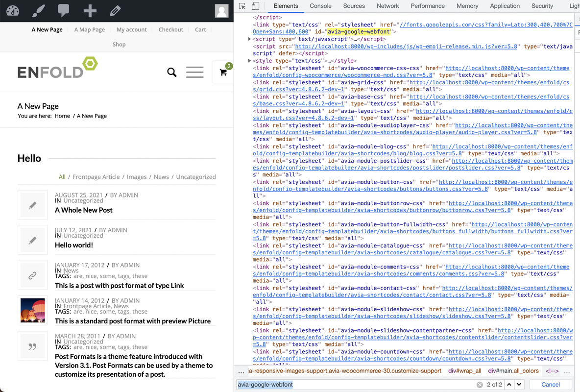Go to Shop menu item
The width and height of the screenshot is (580, 392).
coord(119,45)
